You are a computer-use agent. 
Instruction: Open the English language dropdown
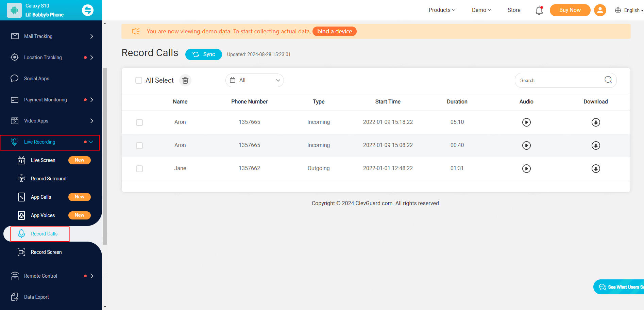(633, 10)
